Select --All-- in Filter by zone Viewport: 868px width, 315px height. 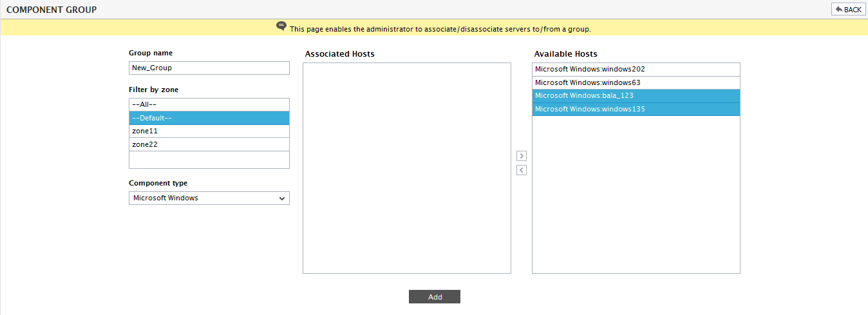[x=209, y=104]
